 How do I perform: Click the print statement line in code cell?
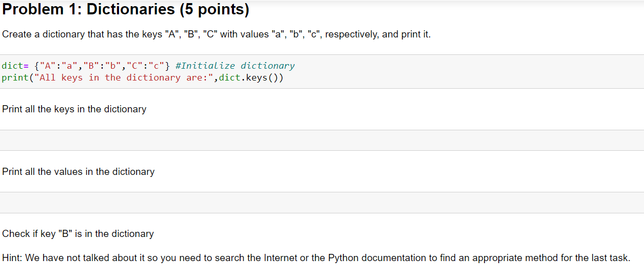point(143,78)
